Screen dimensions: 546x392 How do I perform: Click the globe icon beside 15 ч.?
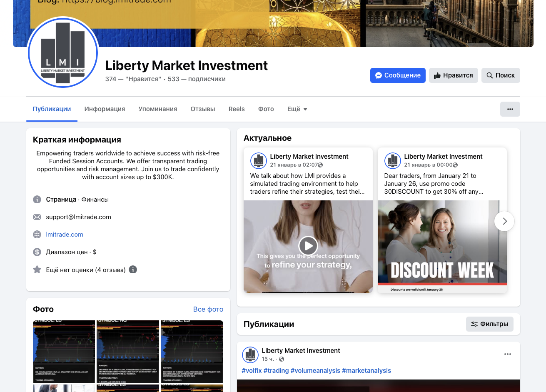click(x=282, y=359)
